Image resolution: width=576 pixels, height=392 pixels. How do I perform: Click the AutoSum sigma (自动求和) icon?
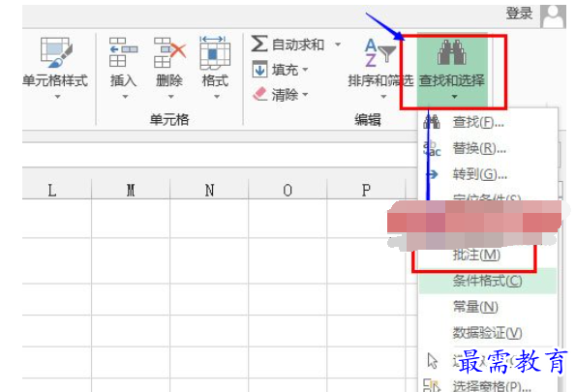click(259, 44)
